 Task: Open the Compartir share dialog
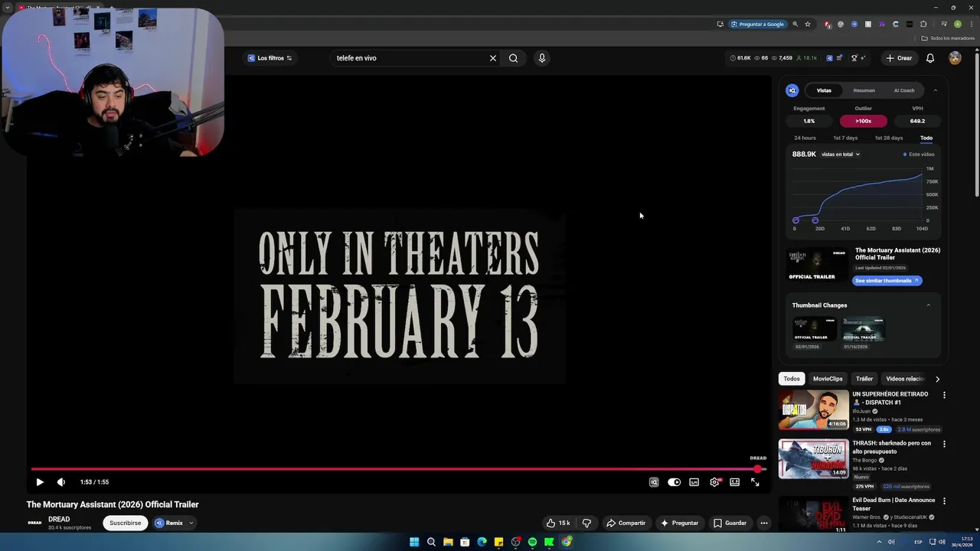[626, 523]
